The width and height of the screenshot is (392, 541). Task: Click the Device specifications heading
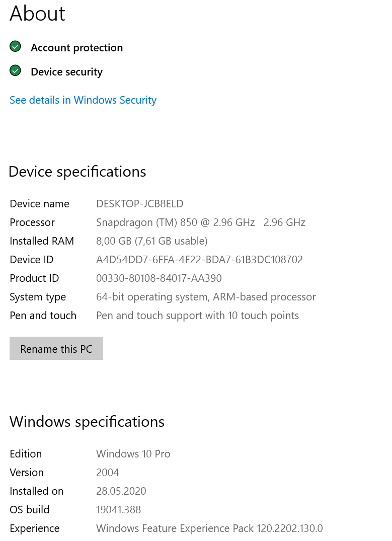tap(77, 172)
